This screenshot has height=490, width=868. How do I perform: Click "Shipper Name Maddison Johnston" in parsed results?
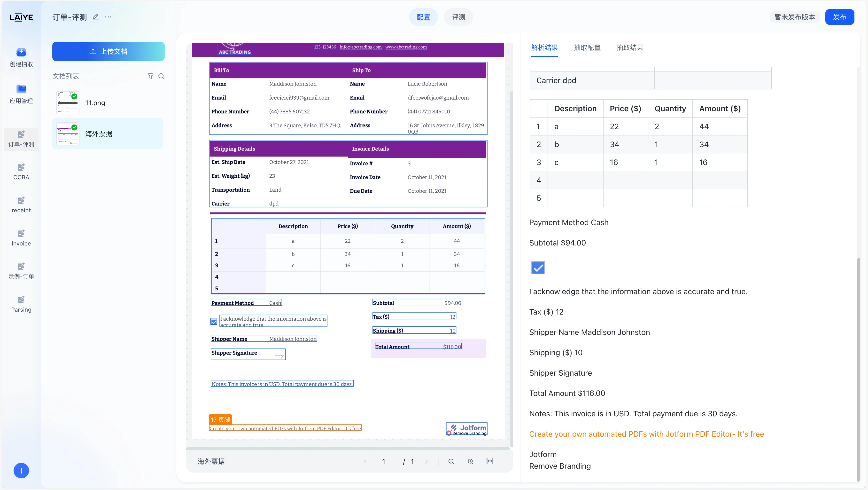click(589, 332)
